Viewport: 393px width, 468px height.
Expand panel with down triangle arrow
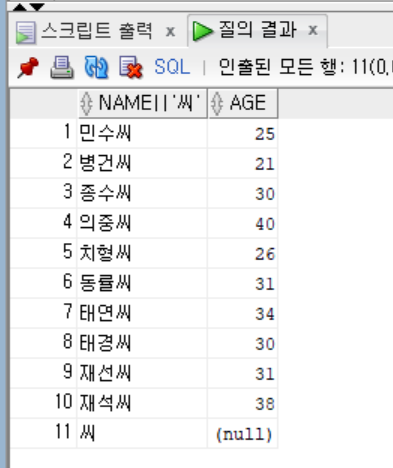[x=37, y=7]
